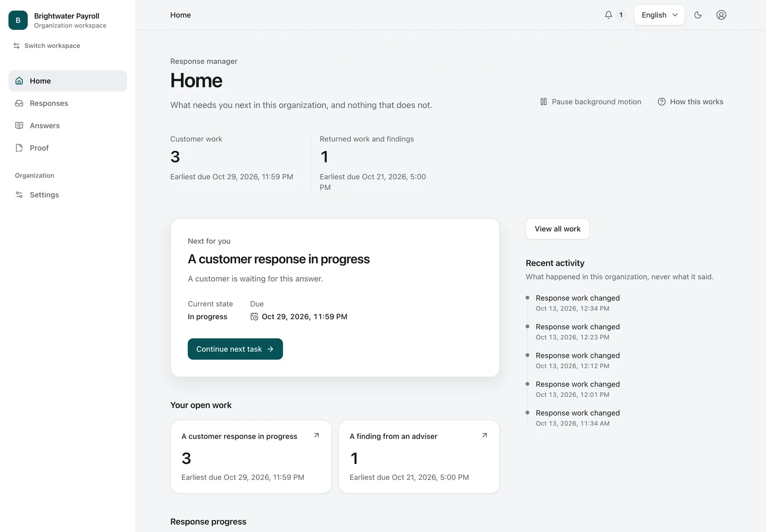766x532 pixels.
Task: Click Continue next task button
Action: [235, 349]
